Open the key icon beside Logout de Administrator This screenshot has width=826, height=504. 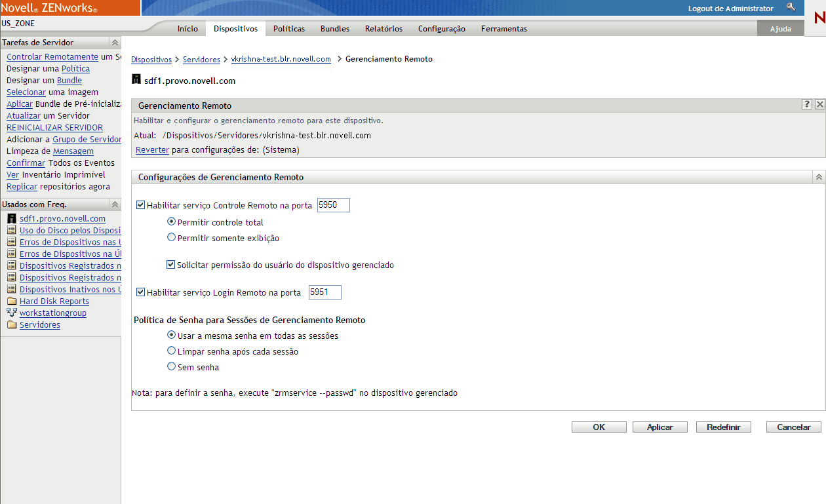pos(791,8)
